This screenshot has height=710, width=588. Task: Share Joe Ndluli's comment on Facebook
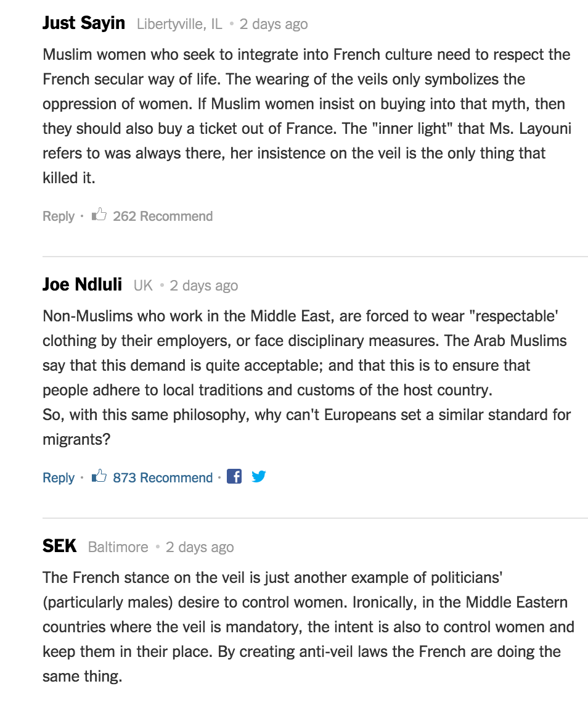click(x=234, y=476)
